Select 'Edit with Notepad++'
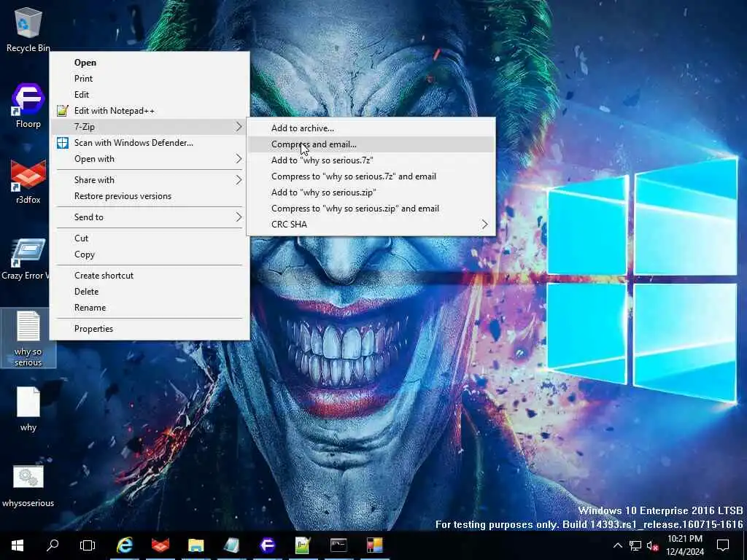 [x=150, y=111]
